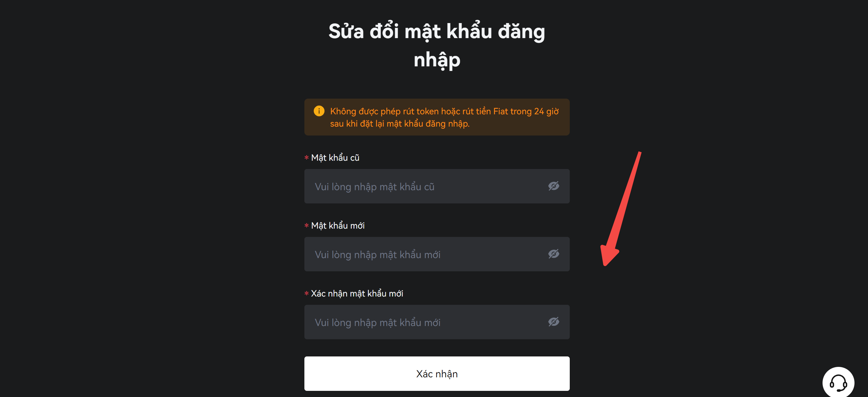Click the red arrow annotation
Image resolution: width=868 pixels, height=397 pixels.
621,209
